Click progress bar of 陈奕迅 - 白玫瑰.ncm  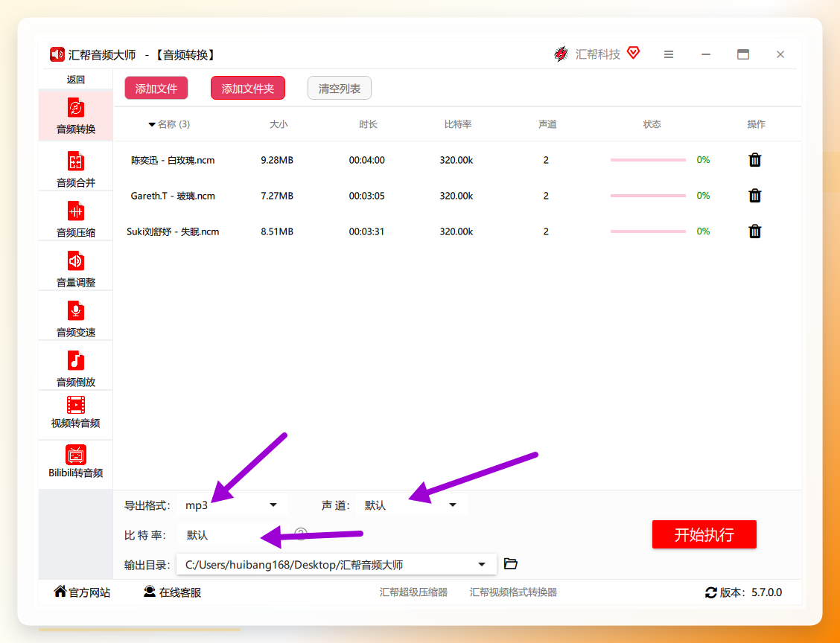click(x=648, y=159)
